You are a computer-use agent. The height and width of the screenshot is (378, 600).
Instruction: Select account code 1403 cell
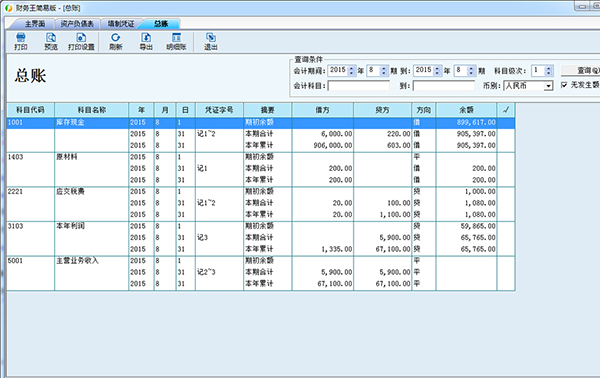30,157
